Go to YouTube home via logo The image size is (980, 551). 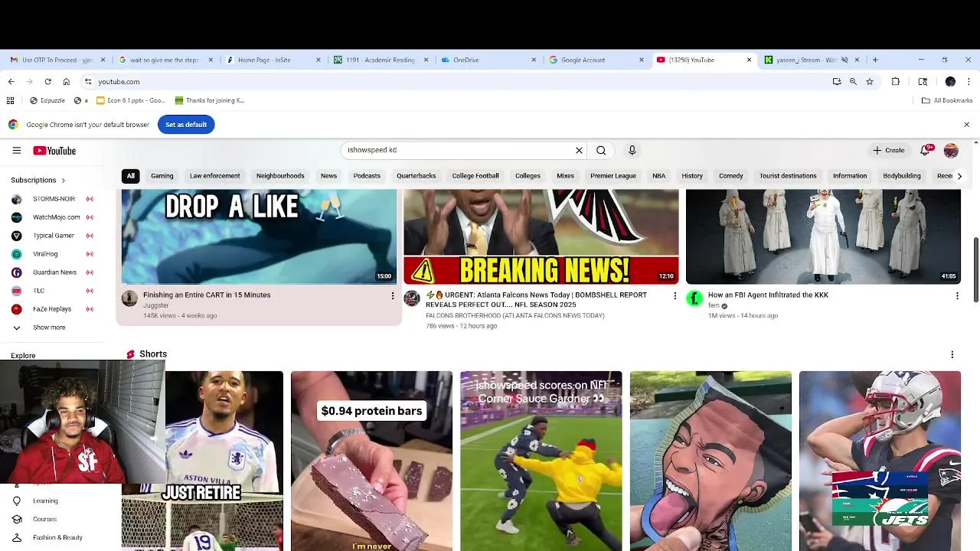click(54, 151)
